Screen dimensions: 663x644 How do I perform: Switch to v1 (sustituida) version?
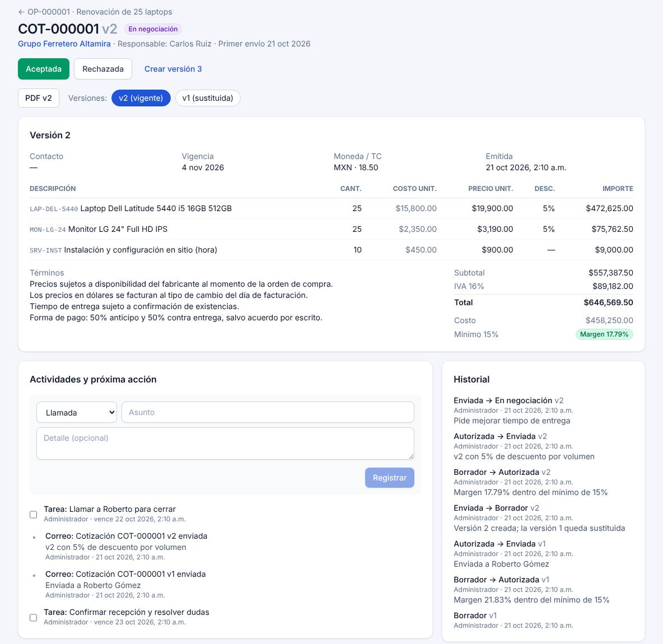pyautogui.click(x=208, y=98)
